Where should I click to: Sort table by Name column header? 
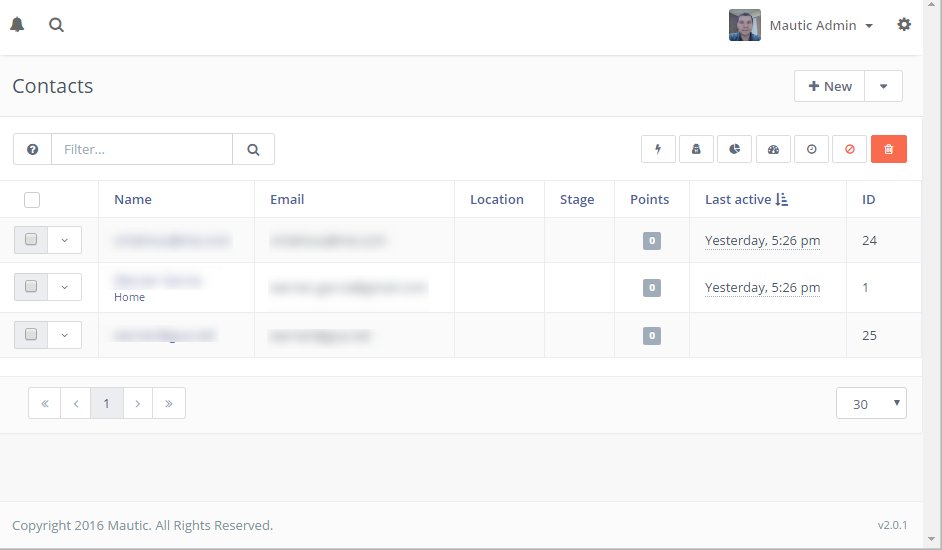(133, 200)
